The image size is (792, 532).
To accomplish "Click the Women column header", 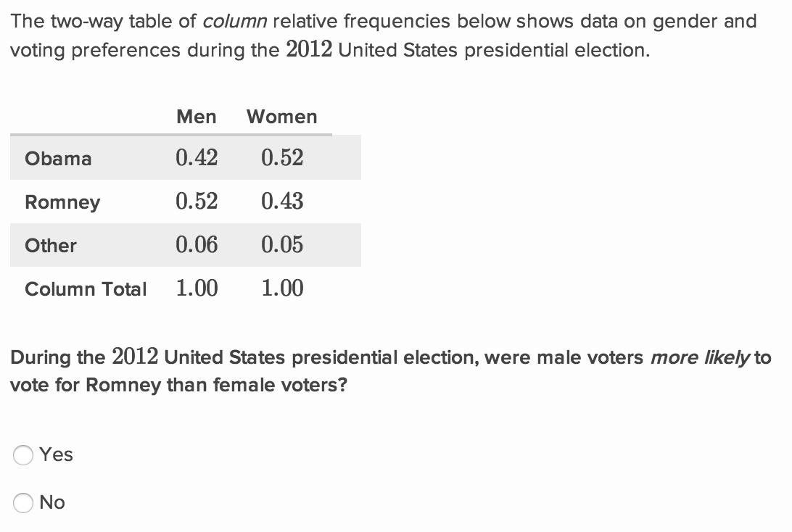I will click(281, 117).
